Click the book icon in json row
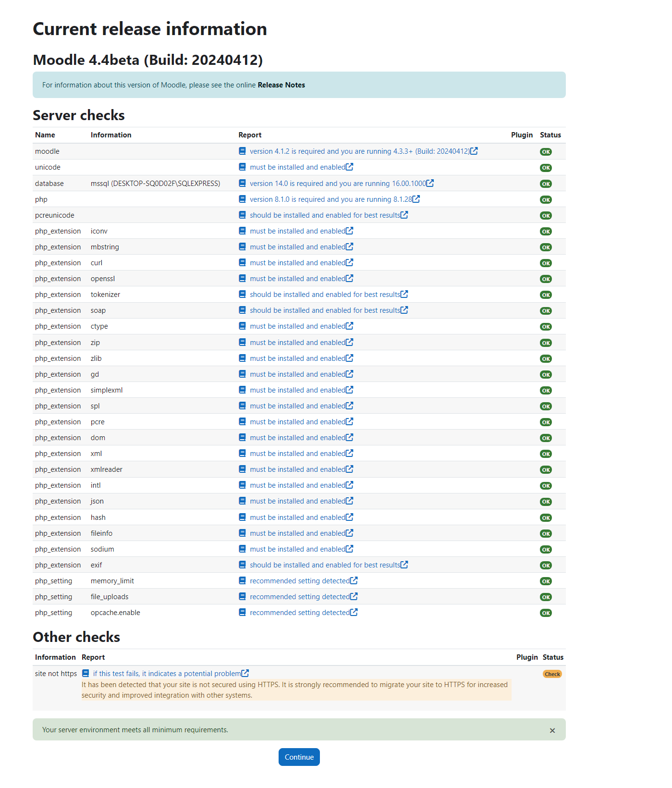 click(243, 501)
